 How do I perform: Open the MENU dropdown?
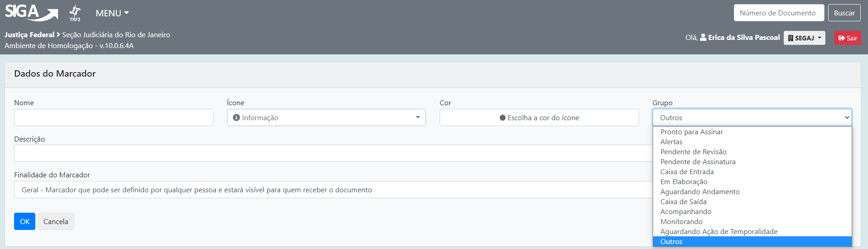(112, 13)
